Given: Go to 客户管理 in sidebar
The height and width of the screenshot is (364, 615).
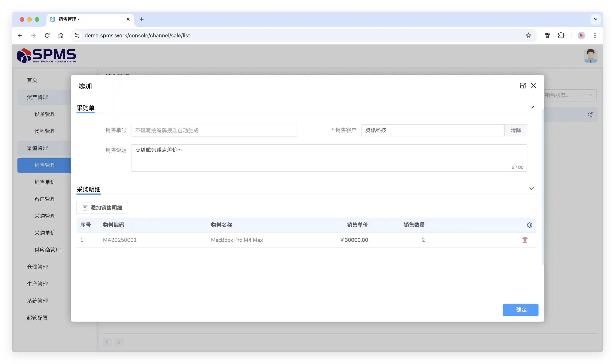Looking at the screenshot, I should [x=45, y=199].
